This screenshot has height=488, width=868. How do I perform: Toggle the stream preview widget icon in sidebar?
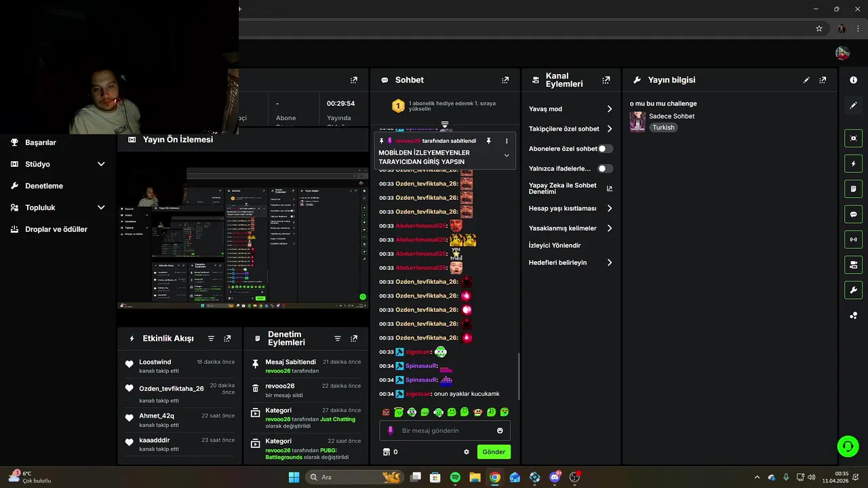[853, 138]
